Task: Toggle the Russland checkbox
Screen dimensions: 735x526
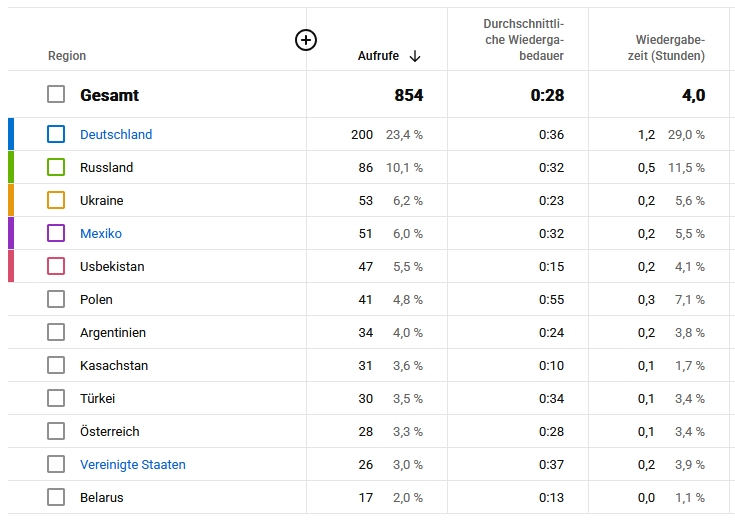Action: pos(56,167)
